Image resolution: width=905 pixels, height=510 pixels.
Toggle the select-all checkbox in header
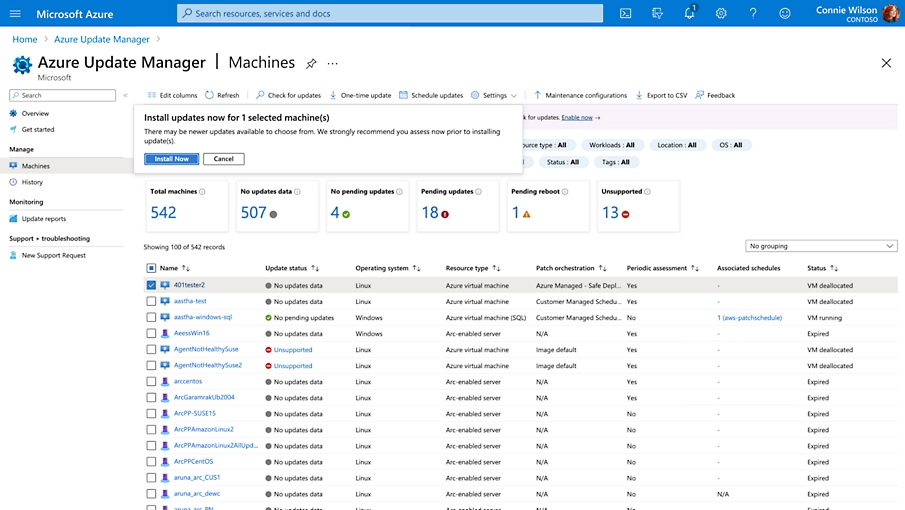151,268
